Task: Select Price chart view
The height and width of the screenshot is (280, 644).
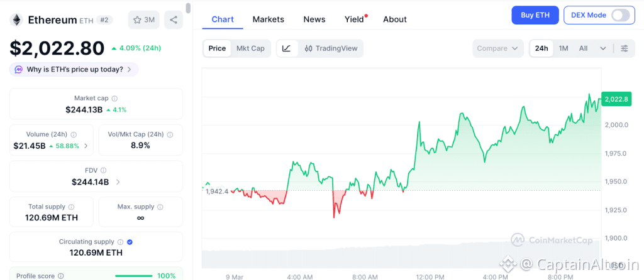Action: (217, 48)
